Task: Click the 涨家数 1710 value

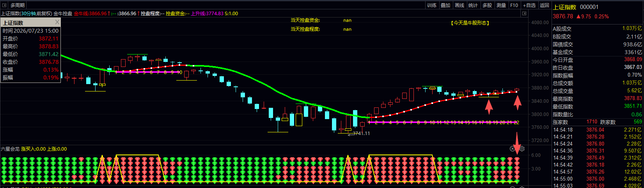Action: (x=592, y=122)
